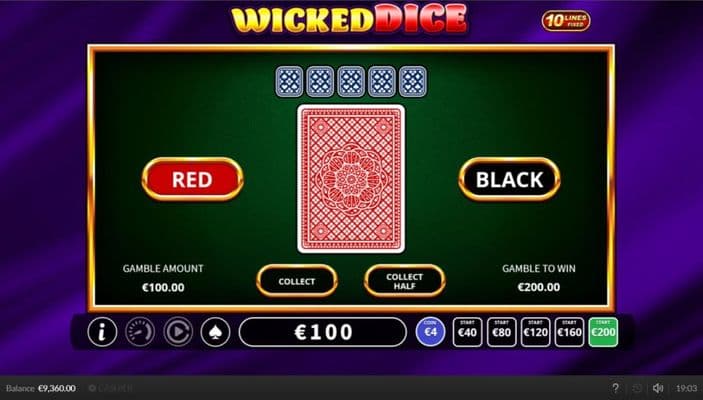703x400 pixels.
Task: Click the first card history slot
Action: pos(289,82)
